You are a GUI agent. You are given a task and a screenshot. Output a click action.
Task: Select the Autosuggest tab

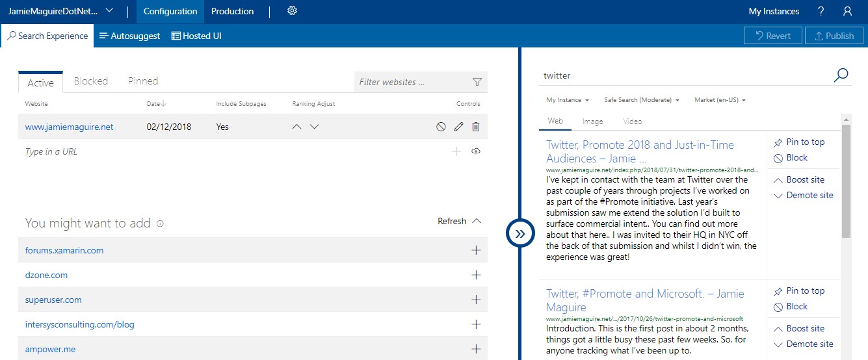[129, 36]
